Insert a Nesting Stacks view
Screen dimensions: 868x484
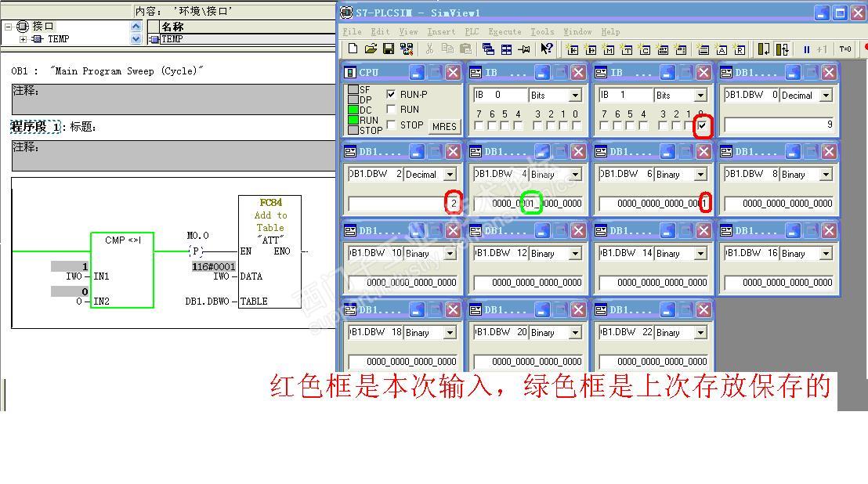[703, 50]
